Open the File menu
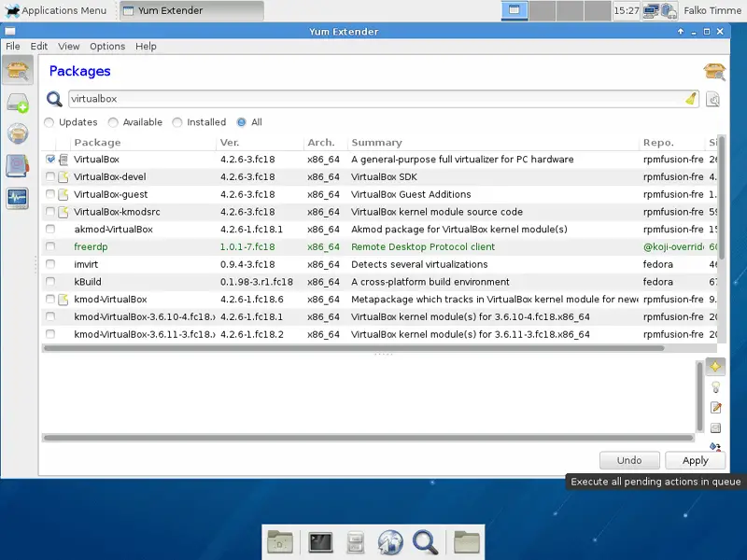Screen dimensions: 747x560 13,46
